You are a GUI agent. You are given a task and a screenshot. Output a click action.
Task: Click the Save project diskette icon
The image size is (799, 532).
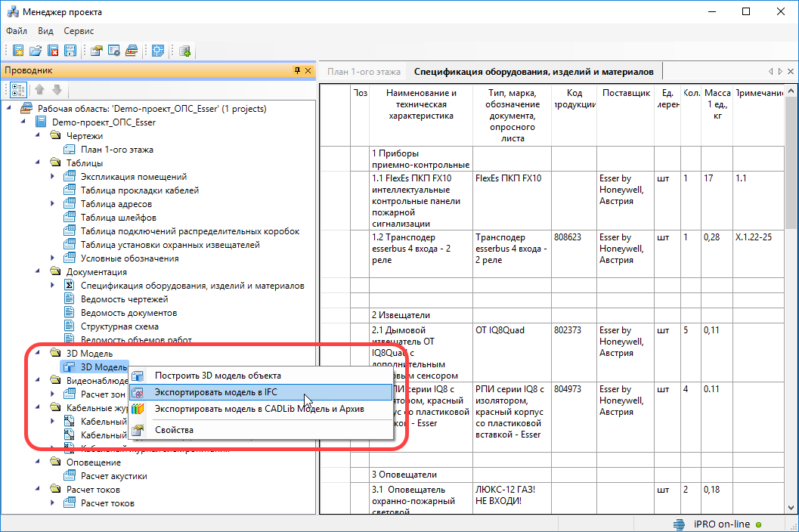click(x=70, y=51)
